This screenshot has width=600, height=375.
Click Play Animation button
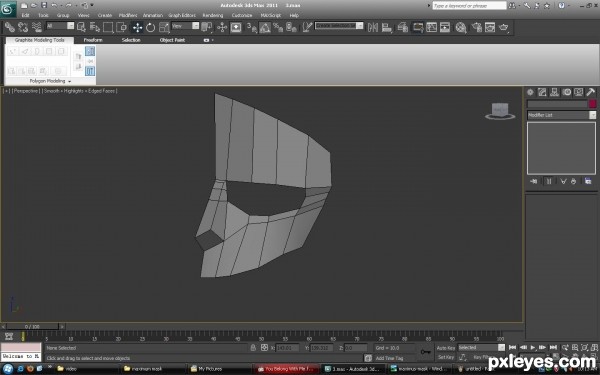tap(532, 347)
